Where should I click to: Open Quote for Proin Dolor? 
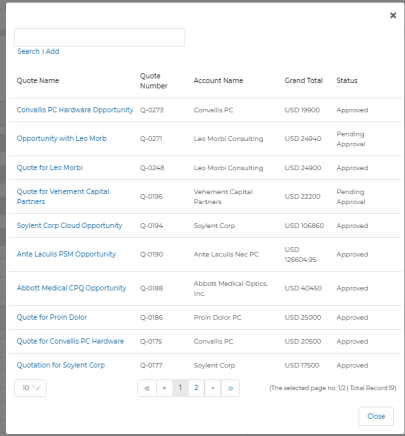(x=52, y=317)
